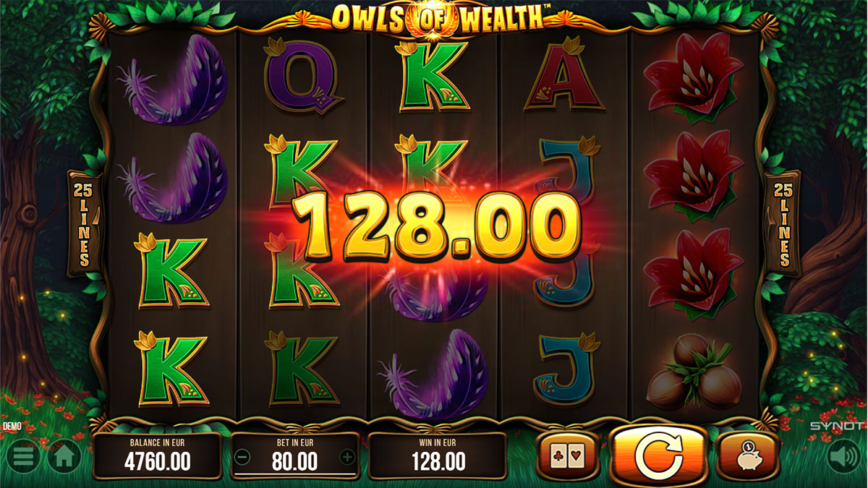
Task: Spin the reels with the orange arrow button
Action: coord(658,455)
